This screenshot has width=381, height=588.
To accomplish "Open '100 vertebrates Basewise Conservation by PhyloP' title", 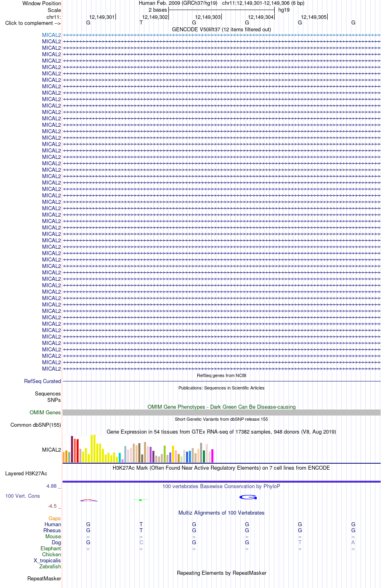I will pos(221,486).
